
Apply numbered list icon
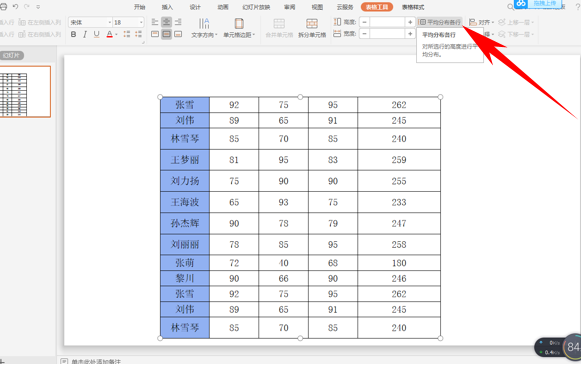coord(139,34)
